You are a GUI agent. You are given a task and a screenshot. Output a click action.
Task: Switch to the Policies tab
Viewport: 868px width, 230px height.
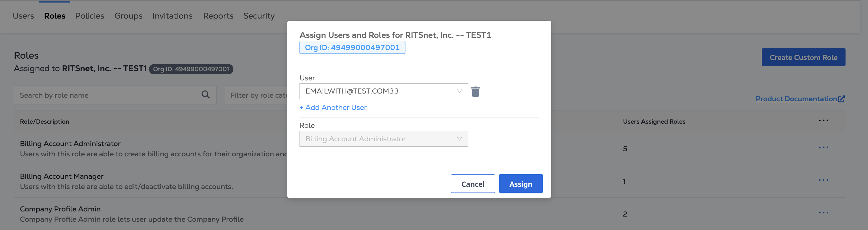[90, 16]
